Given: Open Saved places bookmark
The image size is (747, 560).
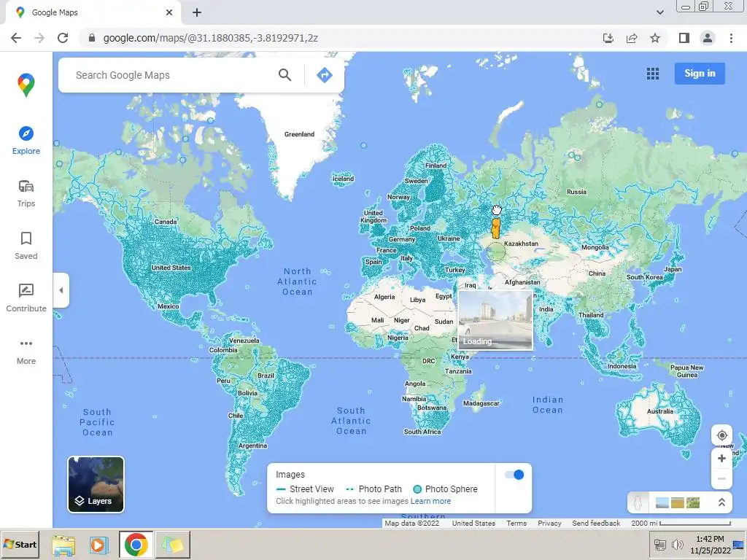Looking at the screenshot, I should (x=26, y=246).
